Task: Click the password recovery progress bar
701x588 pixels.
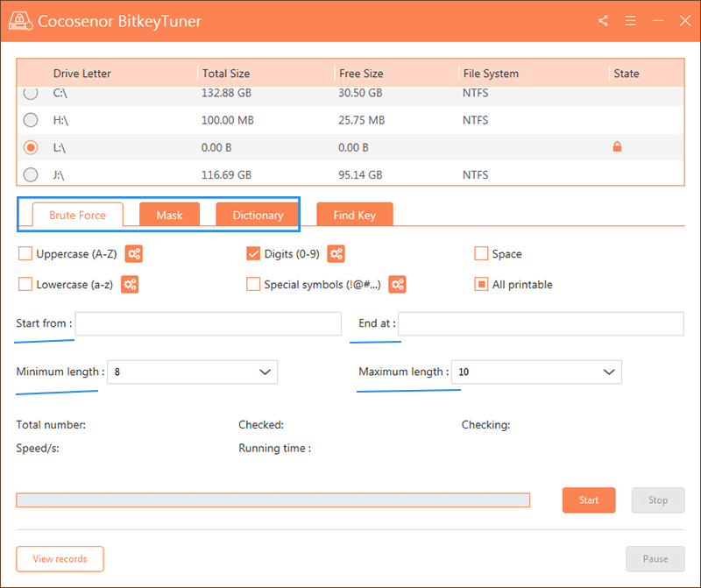Action: [273, 499]
